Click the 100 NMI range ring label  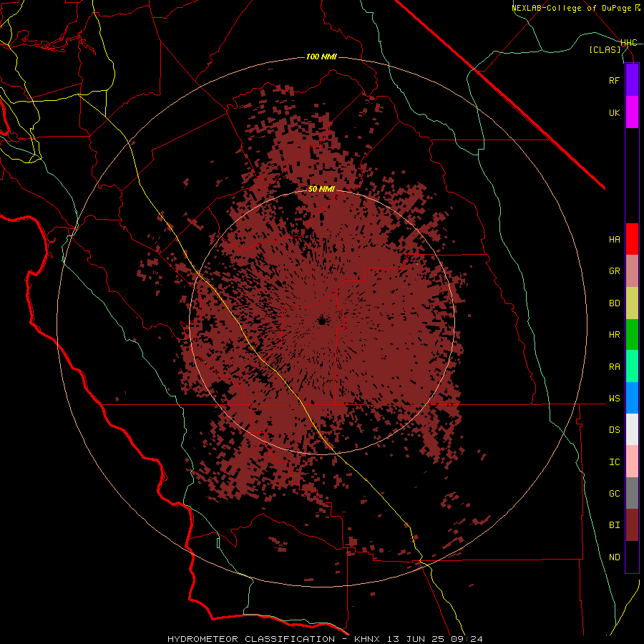(321, 57)
